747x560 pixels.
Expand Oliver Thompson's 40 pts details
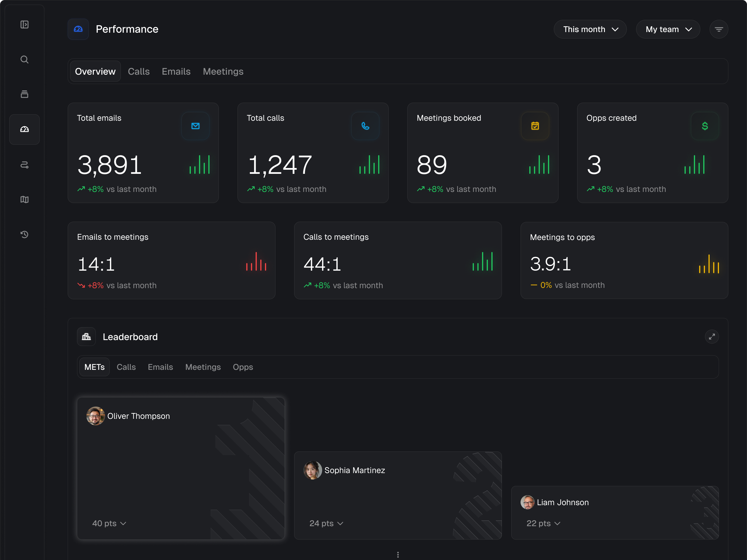point(109,523)
